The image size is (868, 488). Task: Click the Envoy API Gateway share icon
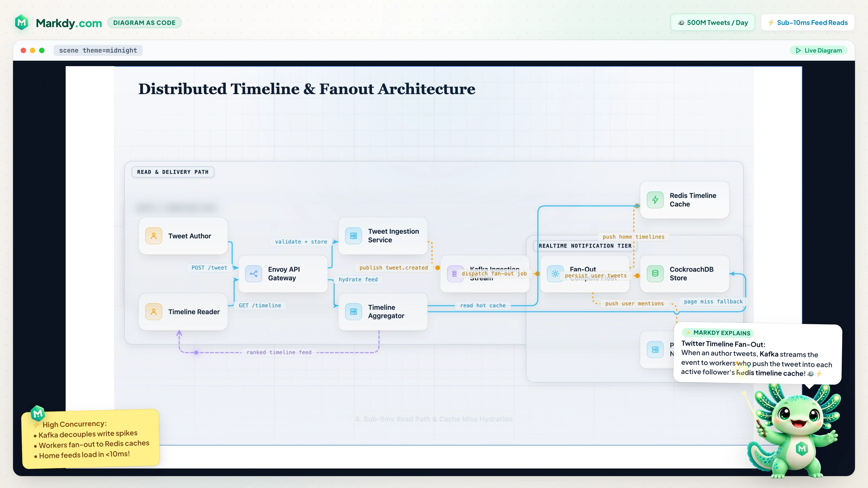(253, 274)
